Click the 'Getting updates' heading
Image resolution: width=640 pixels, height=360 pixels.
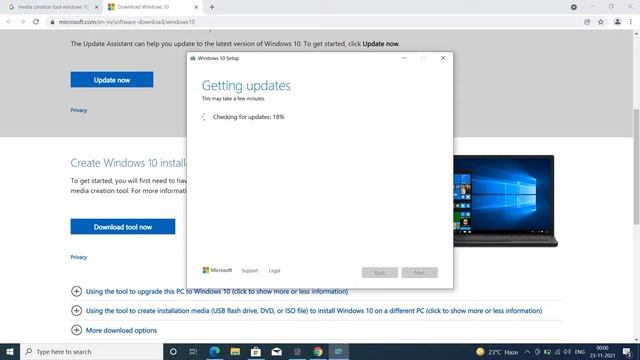[x=246, y=86]
